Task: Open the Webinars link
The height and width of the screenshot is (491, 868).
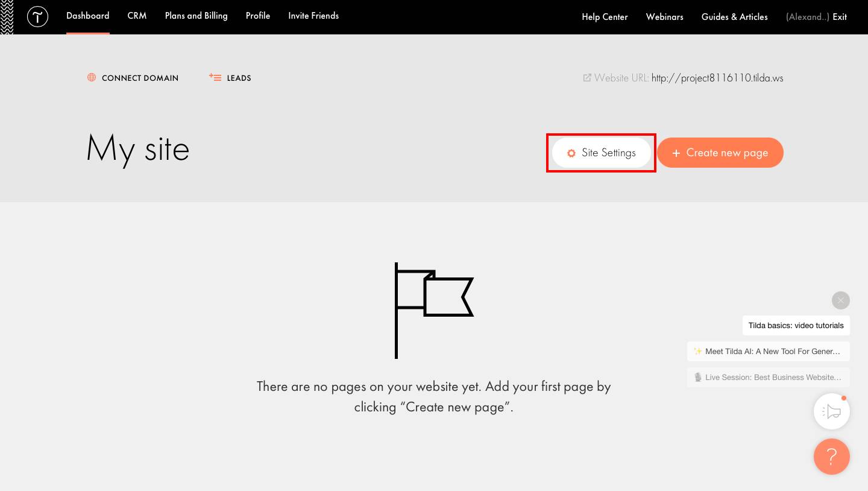Action: (x=664, y=17)
